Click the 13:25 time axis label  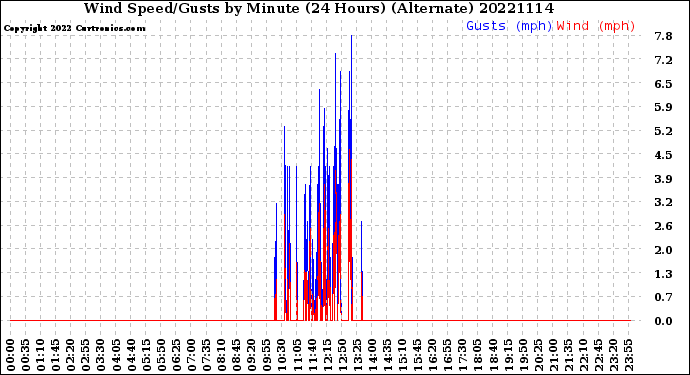(x=358, y=355)
